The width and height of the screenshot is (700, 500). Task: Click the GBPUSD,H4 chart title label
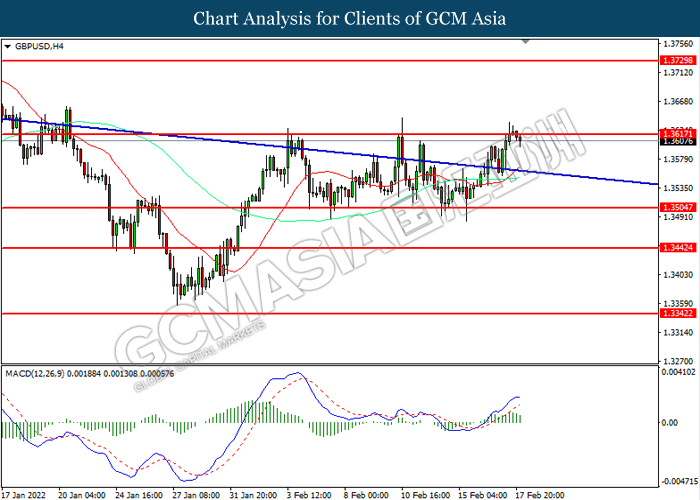(39, 46)
